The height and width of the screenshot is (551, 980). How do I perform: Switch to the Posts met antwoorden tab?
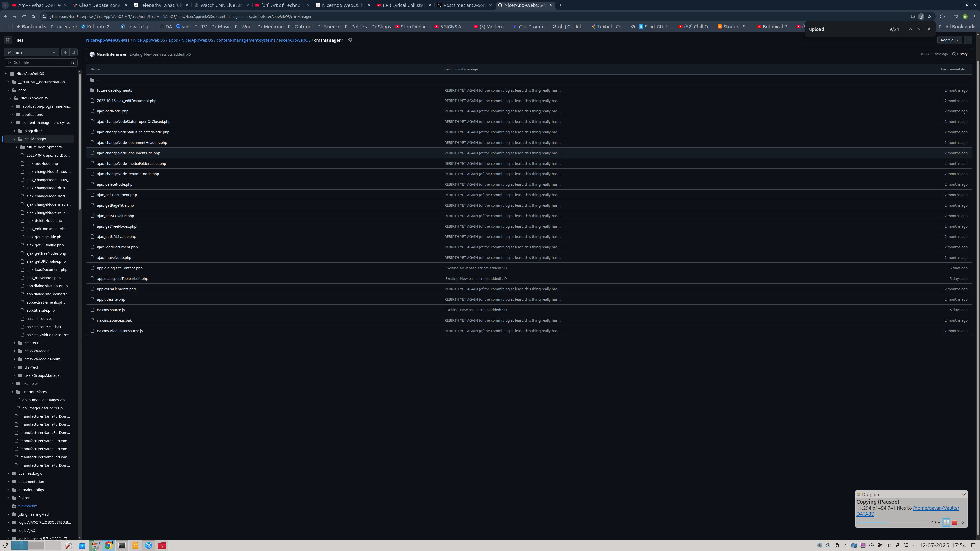464,5
